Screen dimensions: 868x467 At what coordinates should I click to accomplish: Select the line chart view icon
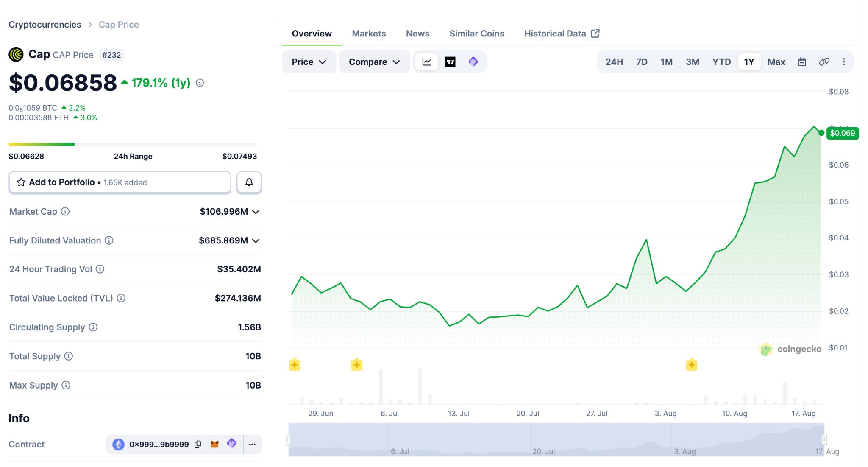pos(427,62)
